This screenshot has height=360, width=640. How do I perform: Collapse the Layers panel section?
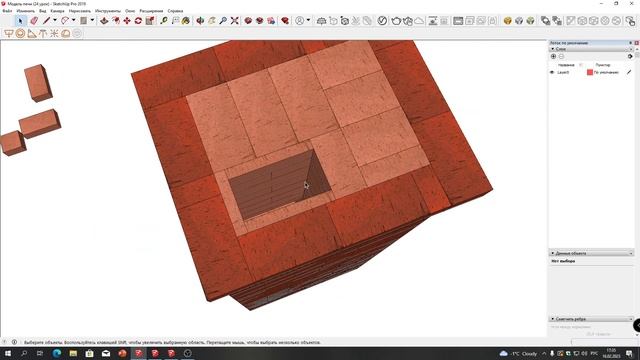click(553, 49)
